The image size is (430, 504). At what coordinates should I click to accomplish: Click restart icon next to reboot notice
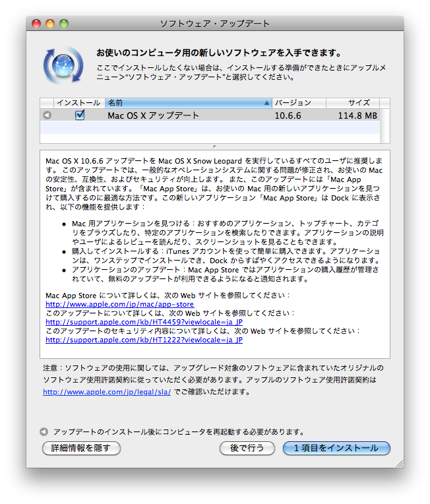(x=44, y=431)
